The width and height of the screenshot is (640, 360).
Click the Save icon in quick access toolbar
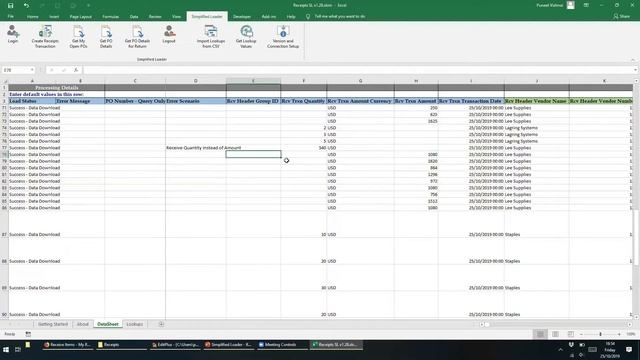click(x=11, y=5)
